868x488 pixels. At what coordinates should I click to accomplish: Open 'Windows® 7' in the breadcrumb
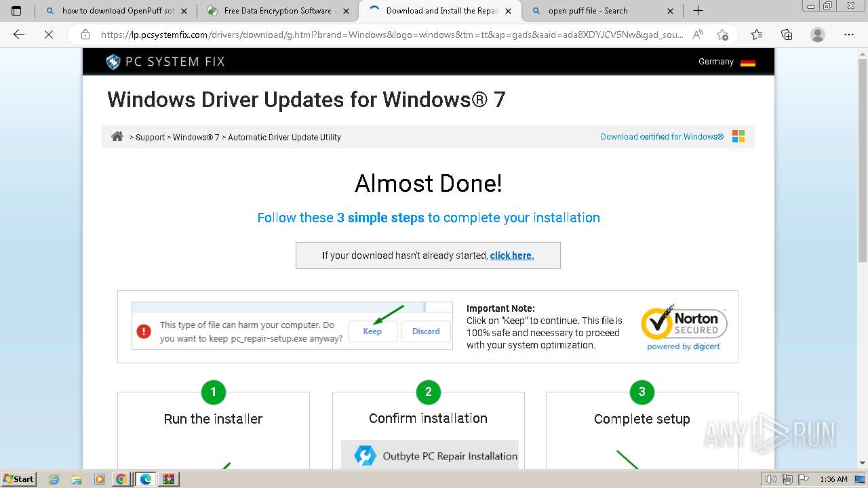196,137
